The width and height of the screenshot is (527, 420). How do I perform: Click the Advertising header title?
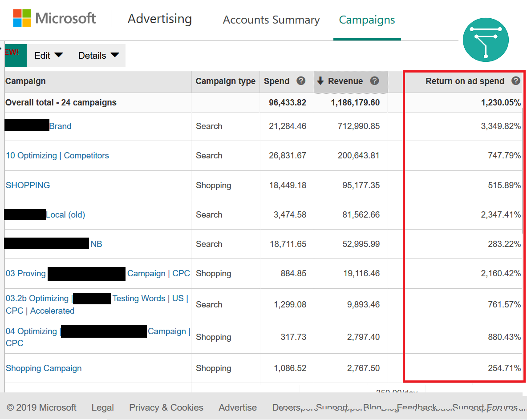point(160,19)
